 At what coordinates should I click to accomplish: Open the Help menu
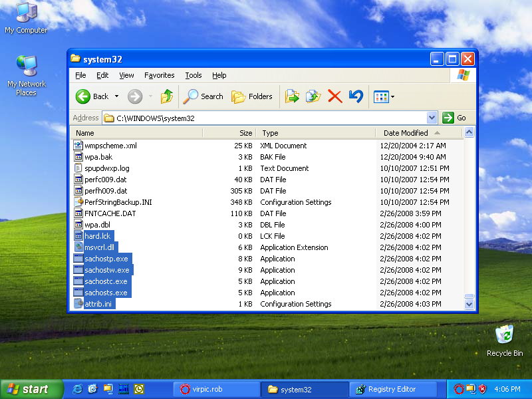click(219, 75)
